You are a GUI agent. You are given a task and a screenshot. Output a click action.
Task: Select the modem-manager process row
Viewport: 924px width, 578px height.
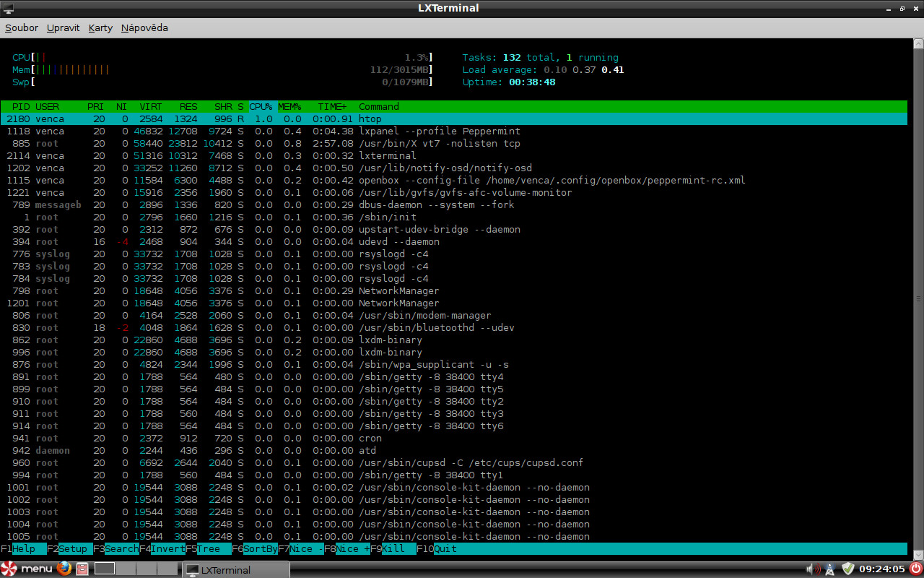tap(453, 315)
